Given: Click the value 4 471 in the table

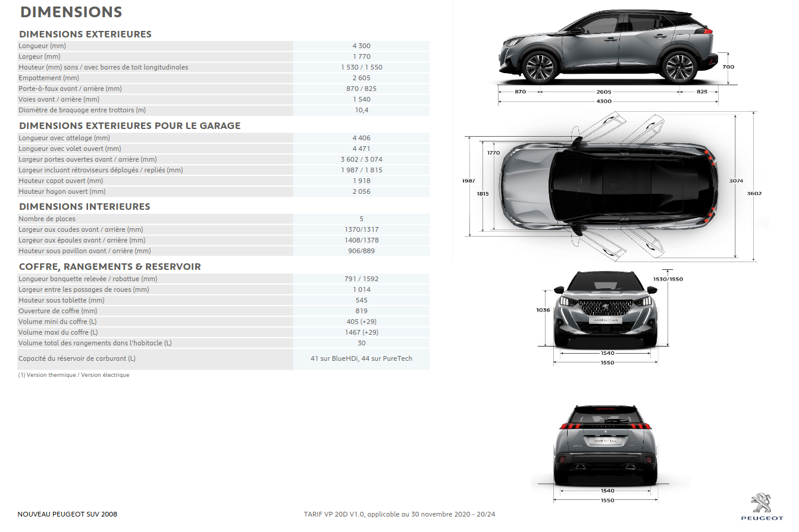Looking at the screenshot, I should (x=361, y=149).
